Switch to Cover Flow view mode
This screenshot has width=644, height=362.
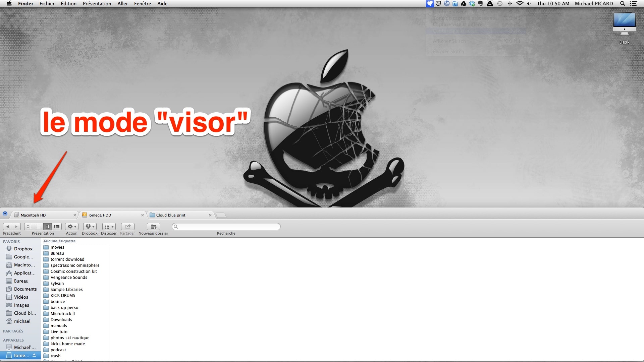tap(57, 227)
